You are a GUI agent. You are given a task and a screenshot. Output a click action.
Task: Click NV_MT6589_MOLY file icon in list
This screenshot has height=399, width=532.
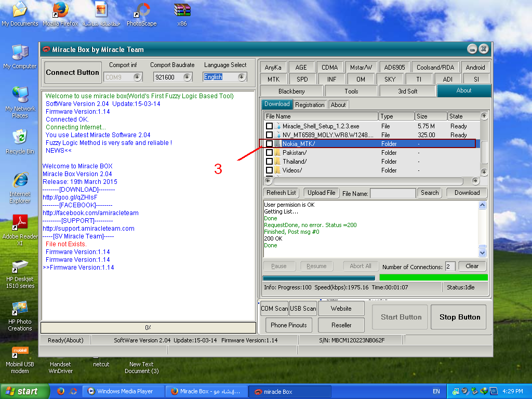pyautogui.click(x=278, y=135)
